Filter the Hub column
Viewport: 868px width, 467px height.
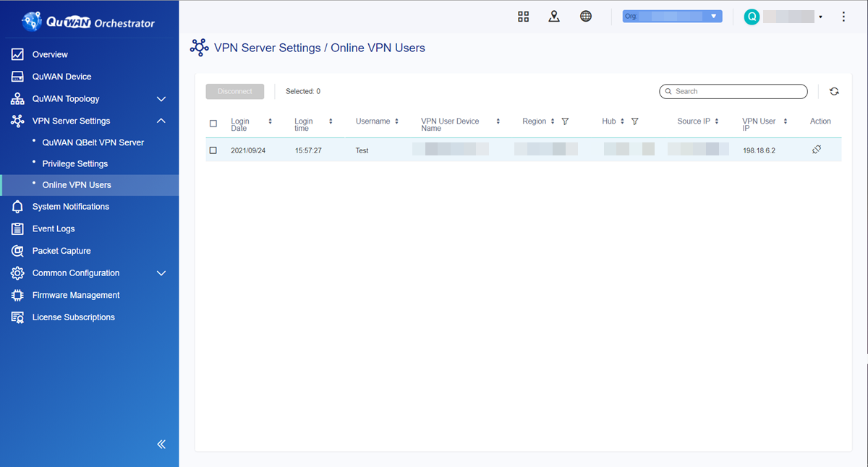634,121
